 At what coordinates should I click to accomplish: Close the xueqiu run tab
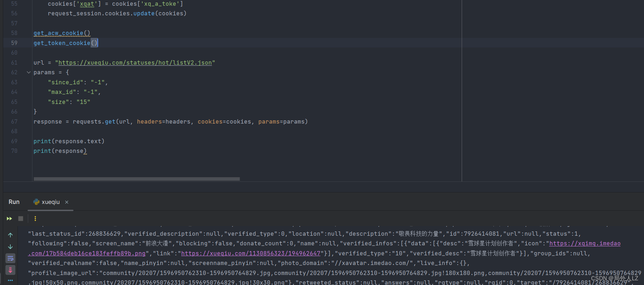[67, 202]
